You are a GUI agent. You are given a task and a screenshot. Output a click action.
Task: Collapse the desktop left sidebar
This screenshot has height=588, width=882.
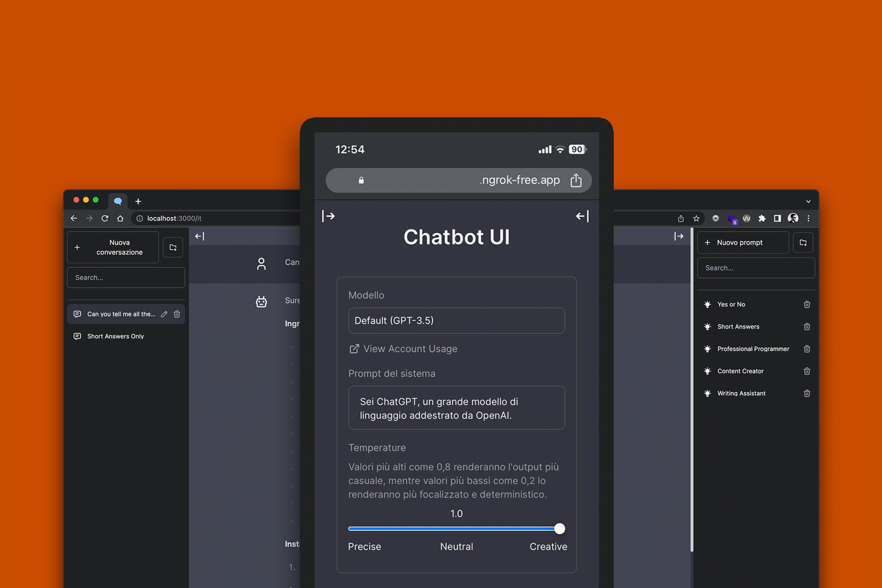click(x=200, y=236)
